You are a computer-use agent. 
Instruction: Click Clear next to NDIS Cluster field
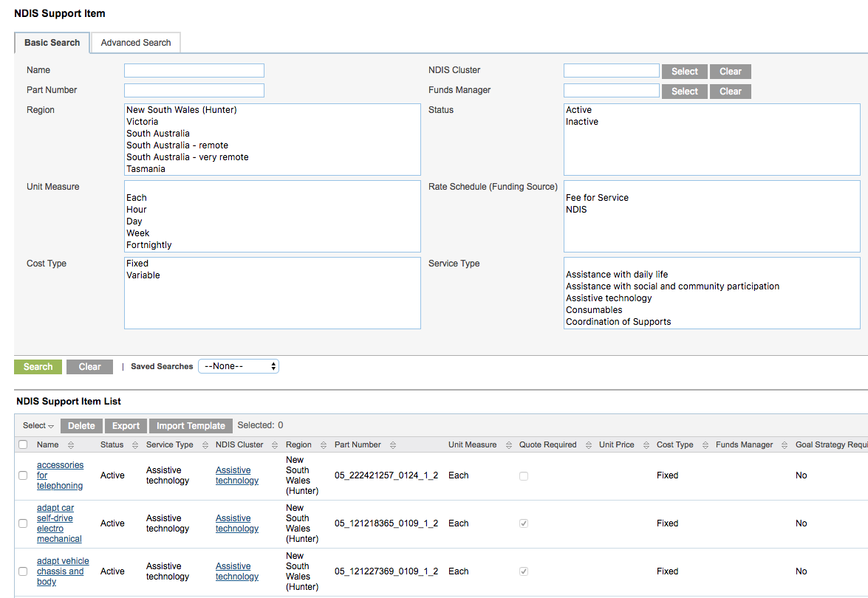pyautogui.click(x=730, y=72)
